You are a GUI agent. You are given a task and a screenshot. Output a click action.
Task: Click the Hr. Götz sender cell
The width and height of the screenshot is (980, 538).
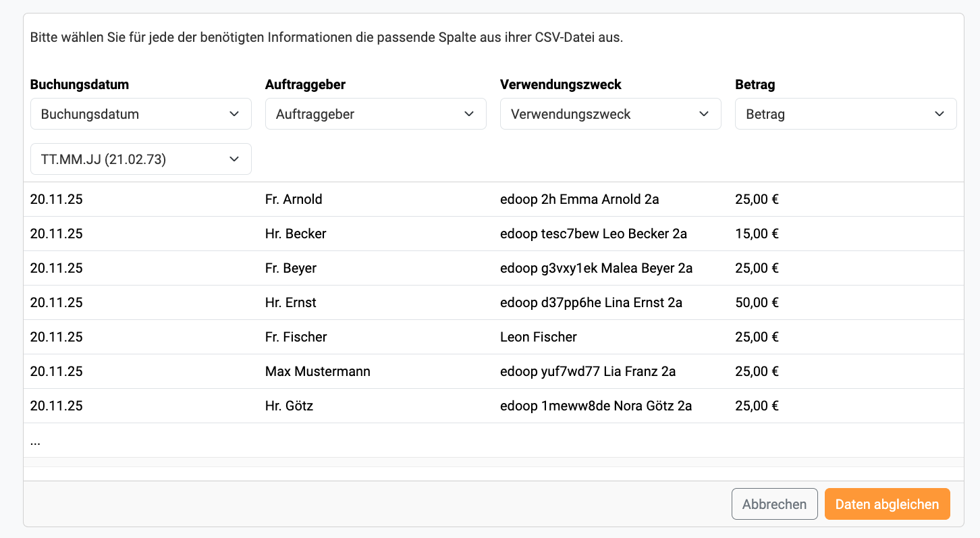point(289,406)
